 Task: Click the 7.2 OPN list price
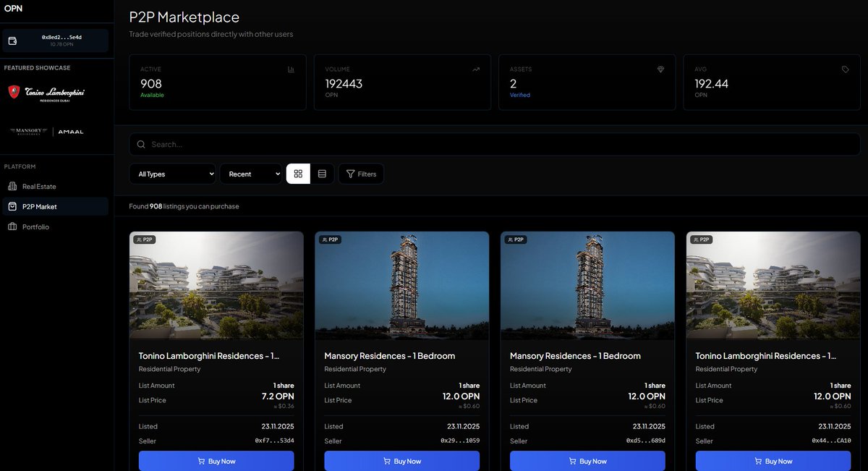(x=278, y=396)
